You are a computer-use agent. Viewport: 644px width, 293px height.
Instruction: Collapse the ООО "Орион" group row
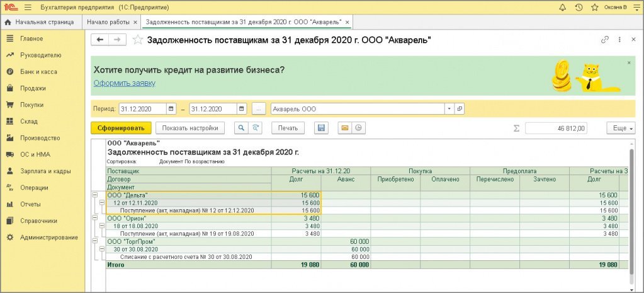(94, 217)
